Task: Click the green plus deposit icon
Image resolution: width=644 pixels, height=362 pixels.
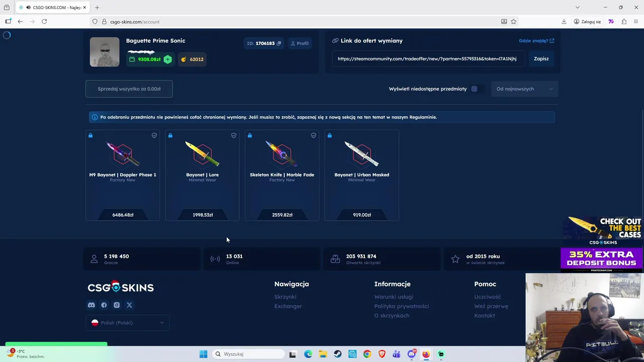Action: [x=168, y=59]
